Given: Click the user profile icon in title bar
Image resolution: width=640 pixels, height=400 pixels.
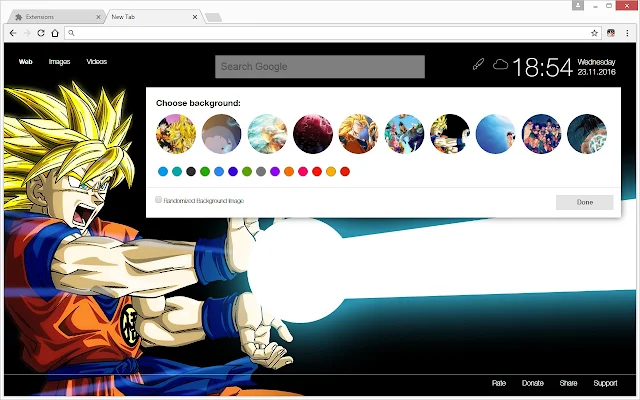Looking at the screenshot, I should coord(578,5).
